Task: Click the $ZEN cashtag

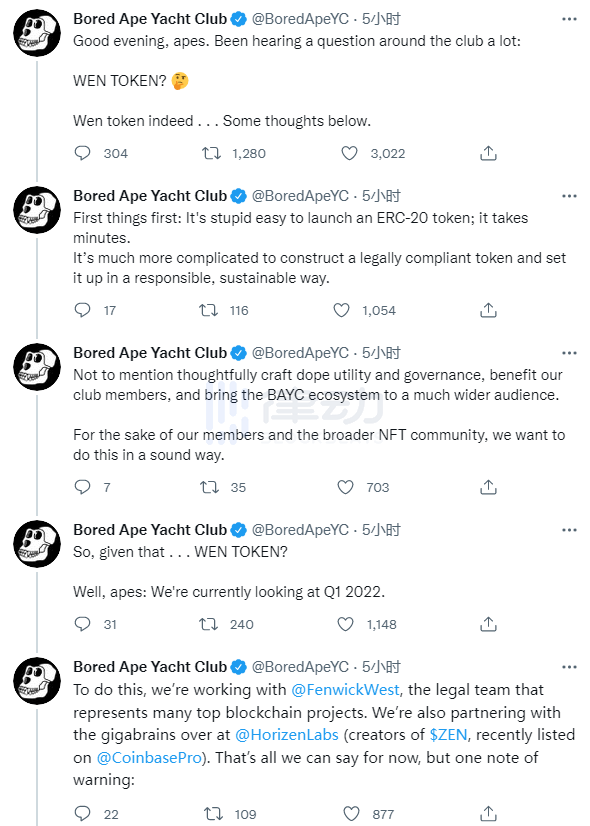Action: point(448,734)
